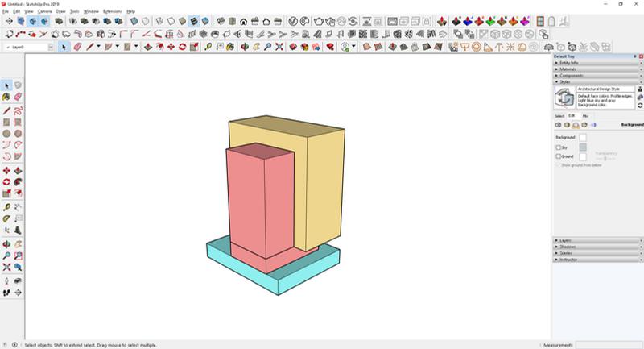The width and height of the screenshot is (644, 349).
Task: Toggle the Sky checkbox
Action: pos(558,147)
